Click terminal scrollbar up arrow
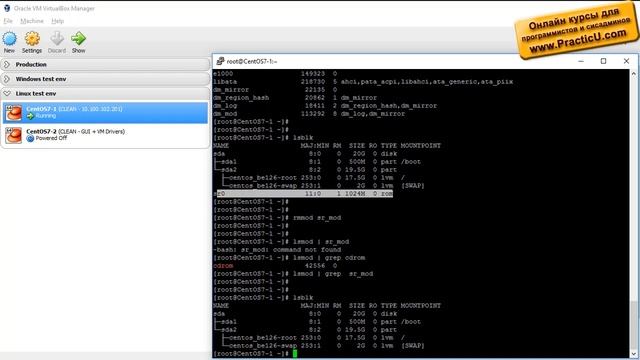The height and width of the screenshot is (360, 640). click(x=633, y=74)
